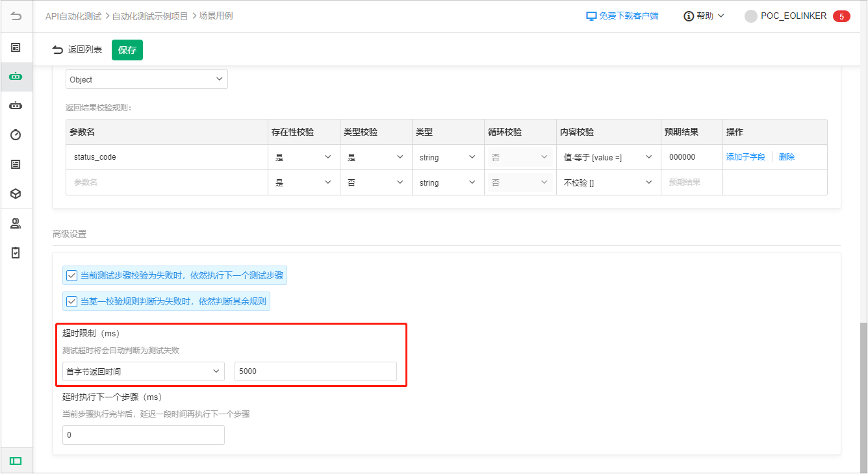The height and width of the screenshot is (474, 868).
Task: Open status_code row string type dropdown
Action: point(448,157)
